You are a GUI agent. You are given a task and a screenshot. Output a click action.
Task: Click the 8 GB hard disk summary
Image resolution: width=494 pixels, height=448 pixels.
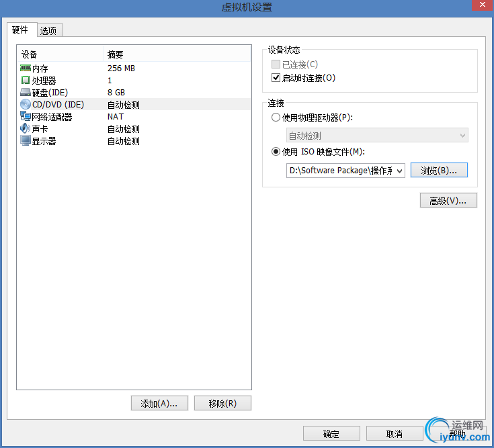[116, 92]
